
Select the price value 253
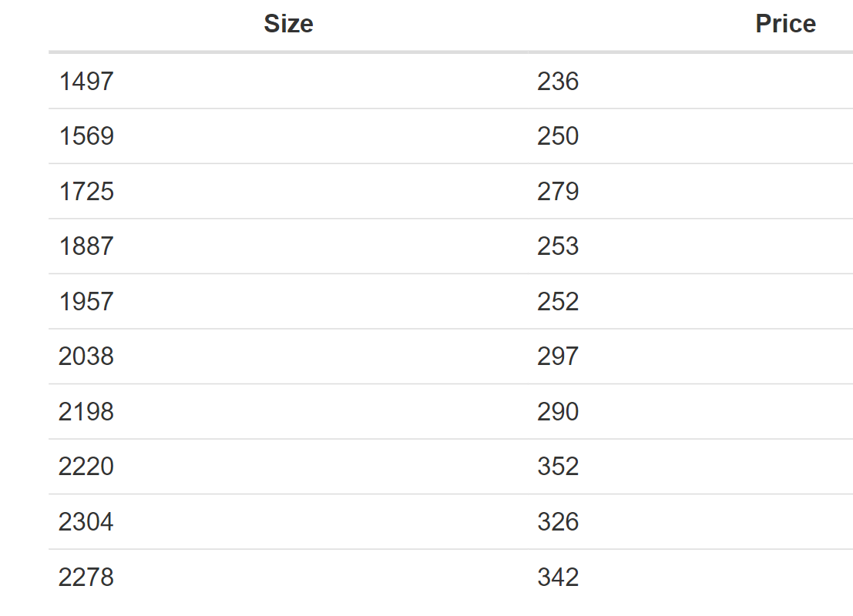(558, 246)
